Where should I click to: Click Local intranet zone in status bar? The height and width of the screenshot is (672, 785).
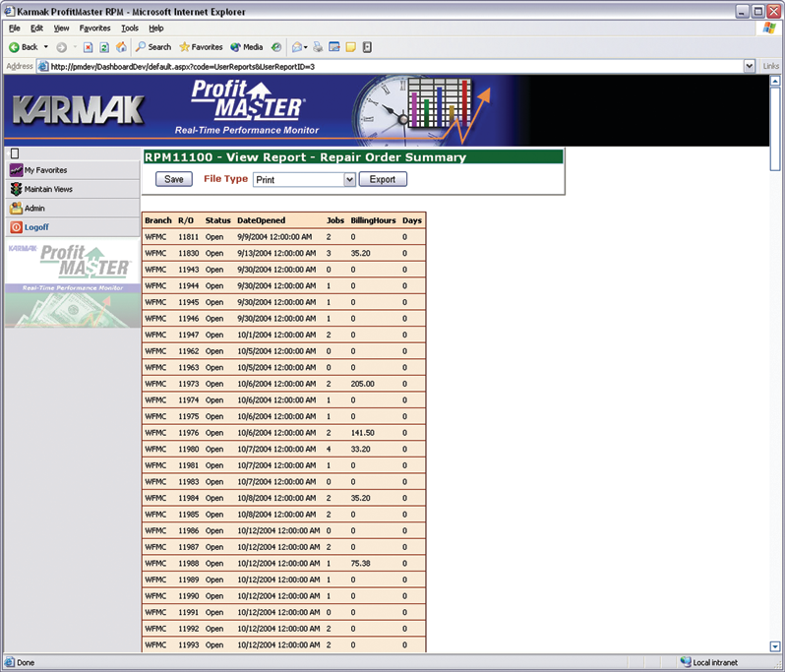[709, 662]
